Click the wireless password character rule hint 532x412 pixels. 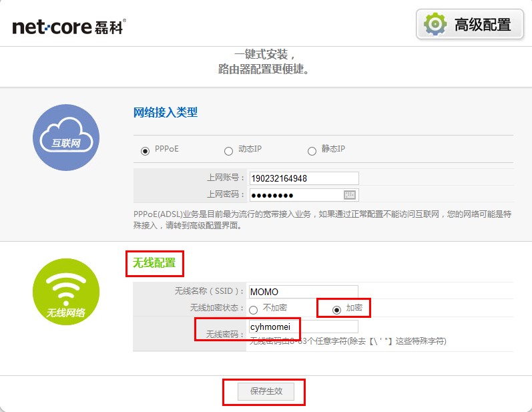347,341
